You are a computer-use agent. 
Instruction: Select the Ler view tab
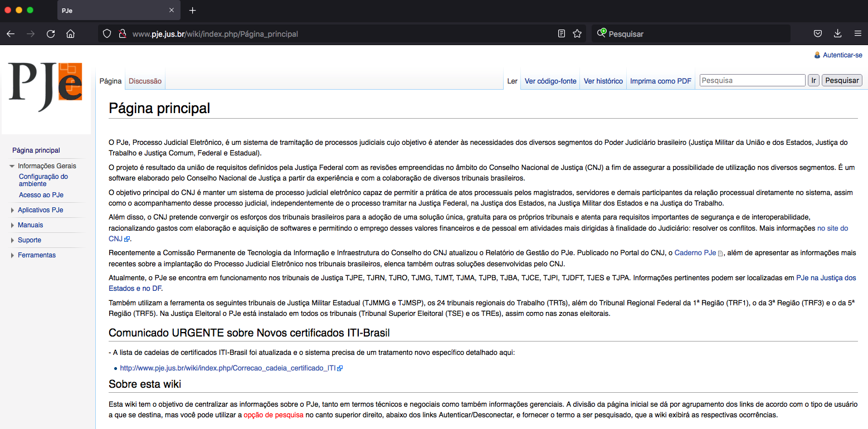(513, 81)
